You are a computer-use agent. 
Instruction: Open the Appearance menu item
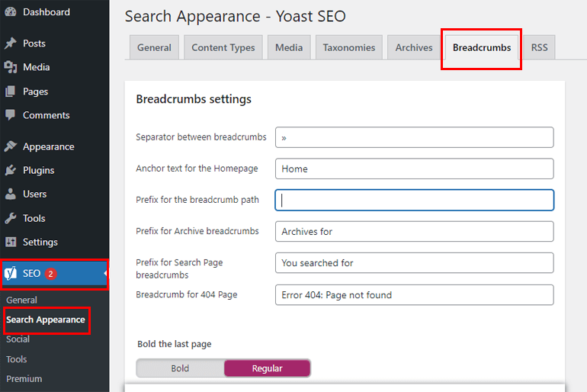click(x=48, y=146)
